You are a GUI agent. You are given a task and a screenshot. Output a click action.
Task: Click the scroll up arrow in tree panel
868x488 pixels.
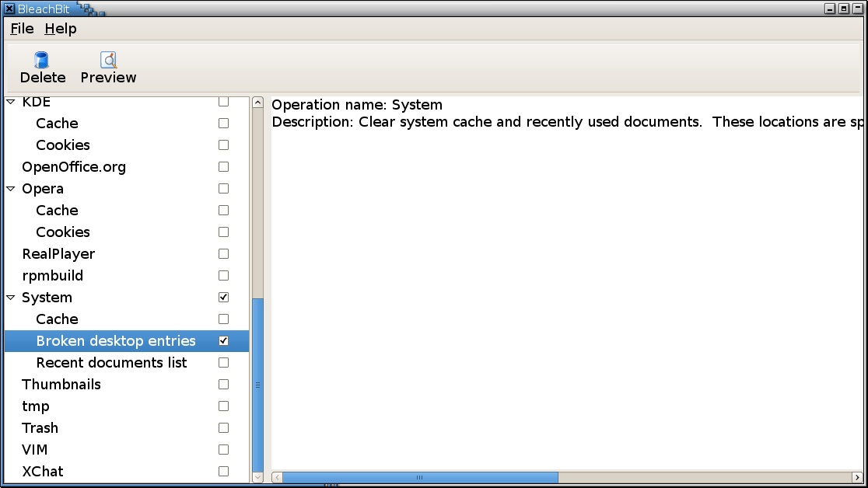tap(257, 103)
